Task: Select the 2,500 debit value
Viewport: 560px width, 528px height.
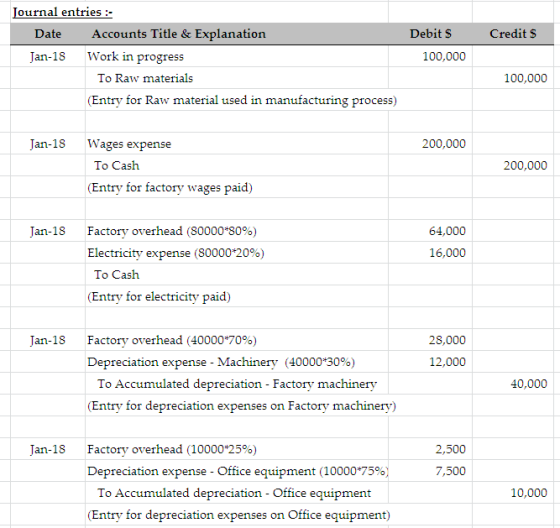Action: pyautogui.click(x=450, y=449)
